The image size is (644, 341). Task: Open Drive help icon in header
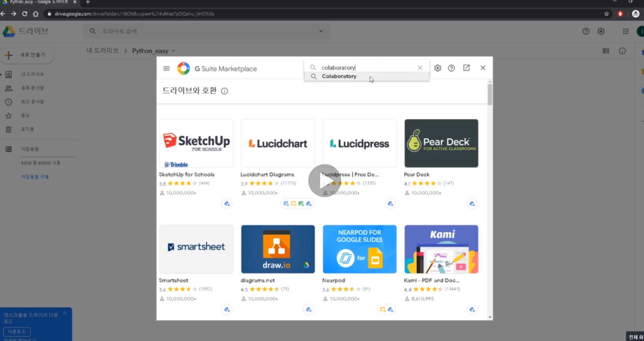586,31
